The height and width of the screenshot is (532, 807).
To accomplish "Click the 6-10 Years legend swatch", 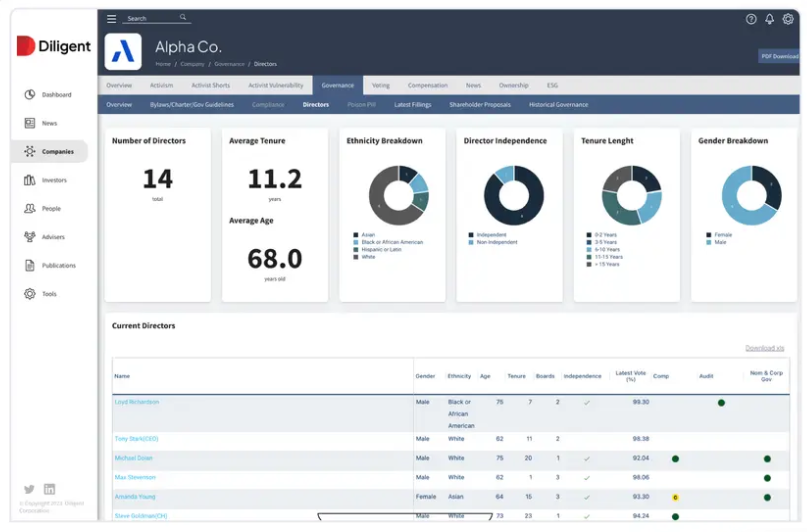I will (589, 250).
